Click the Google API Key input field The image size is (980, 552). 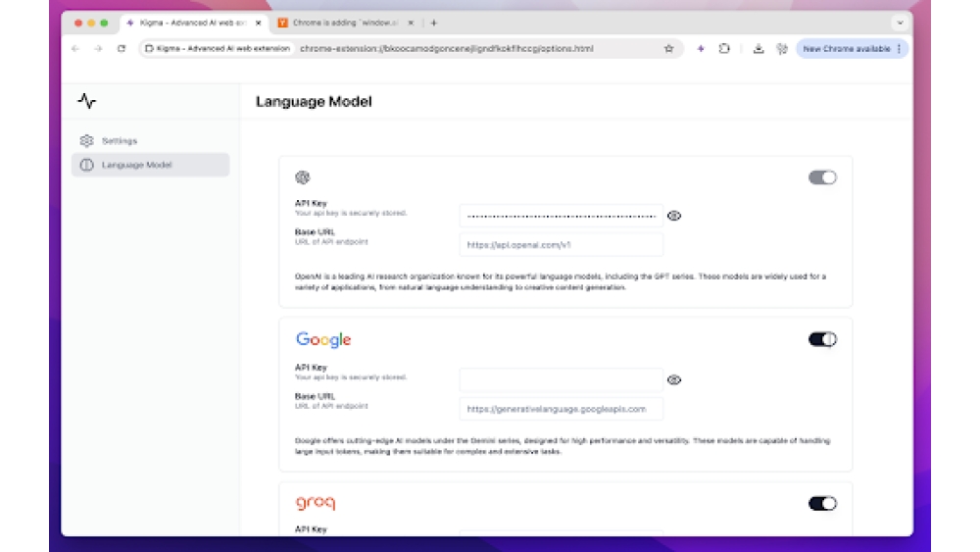coord(562,380)
